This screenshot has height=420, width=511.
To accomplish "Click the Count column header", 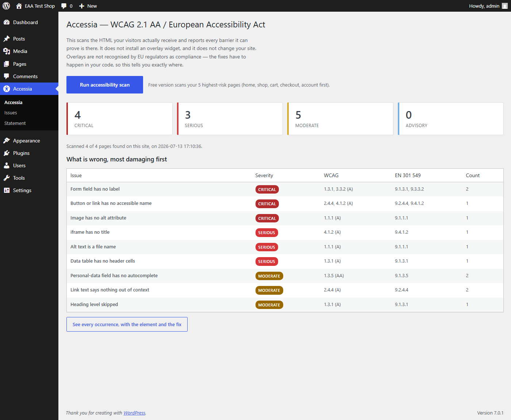I will tap(473, 175).
